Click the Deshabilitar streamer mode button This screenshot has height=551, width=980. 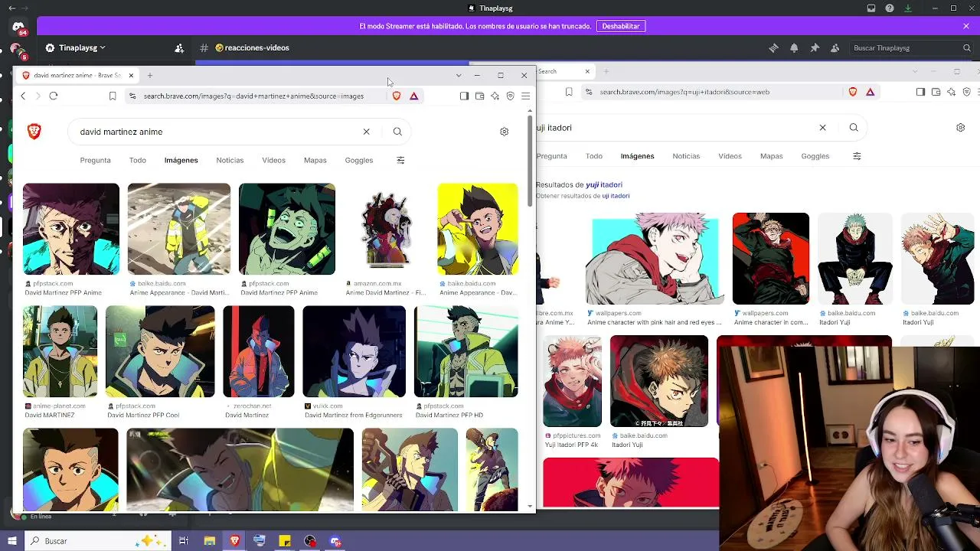coord(621,26)
